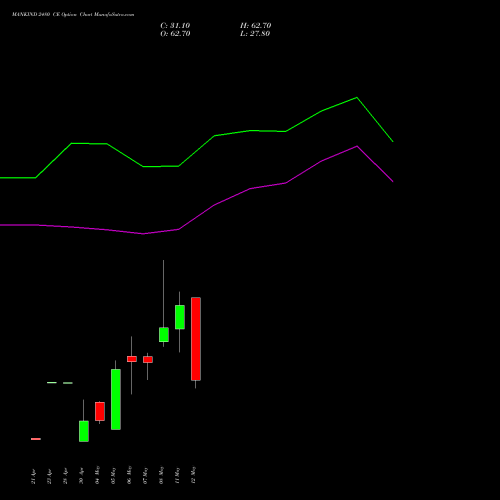Screen dimensions: 500x500
Task: Click the 04 May date label
Action: [98, 475]
